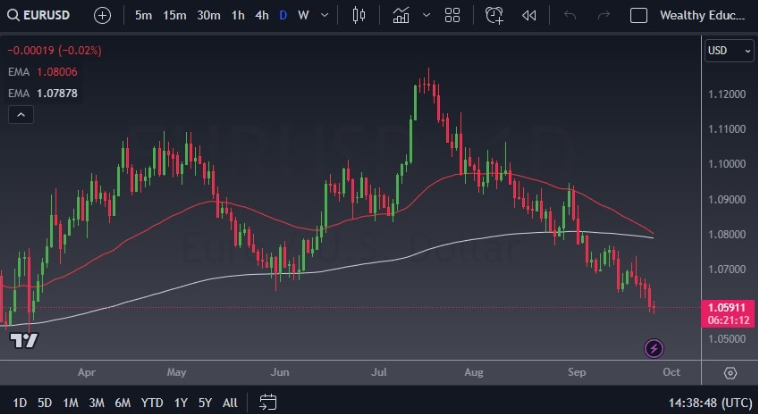Set date range to 6M
This screenshot has height=414, width=758.
point(123,402)
